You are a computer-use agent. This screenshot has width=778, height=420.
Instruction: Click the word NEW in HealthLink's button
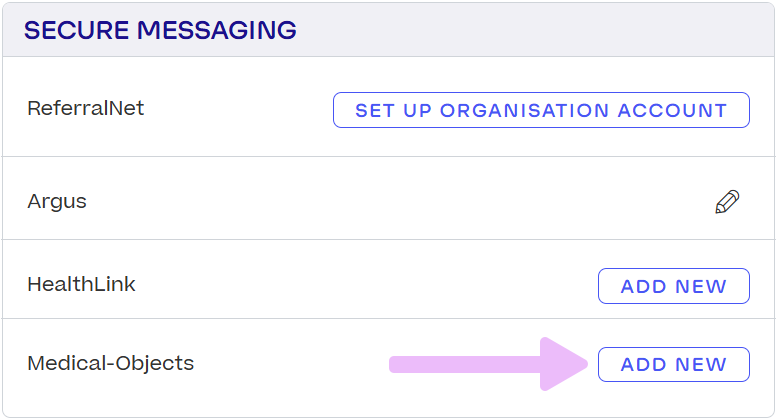coord(701,286)
